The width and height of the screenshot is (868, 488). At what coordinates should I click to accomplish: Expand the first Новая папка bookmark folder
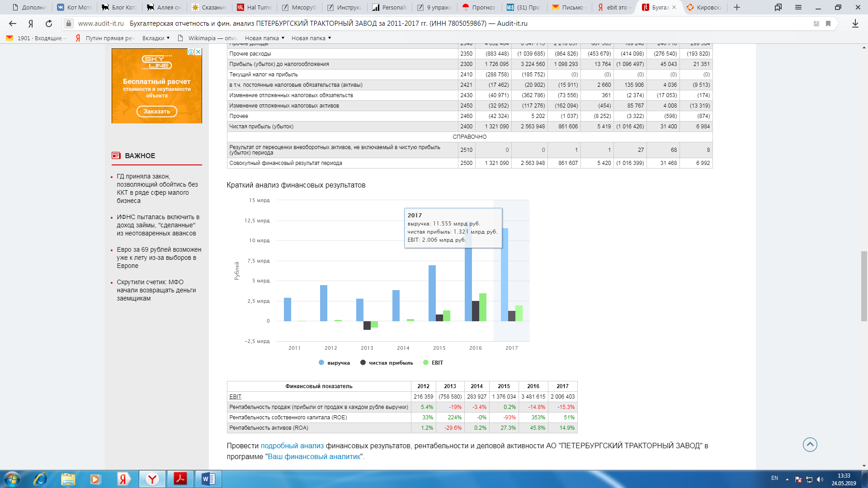click(x=264, y=38)
